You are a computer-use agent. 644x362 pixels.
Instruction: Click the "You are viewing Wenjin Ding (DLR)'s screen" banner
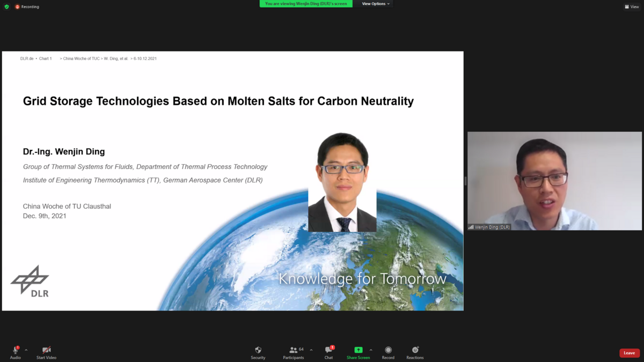306,4
